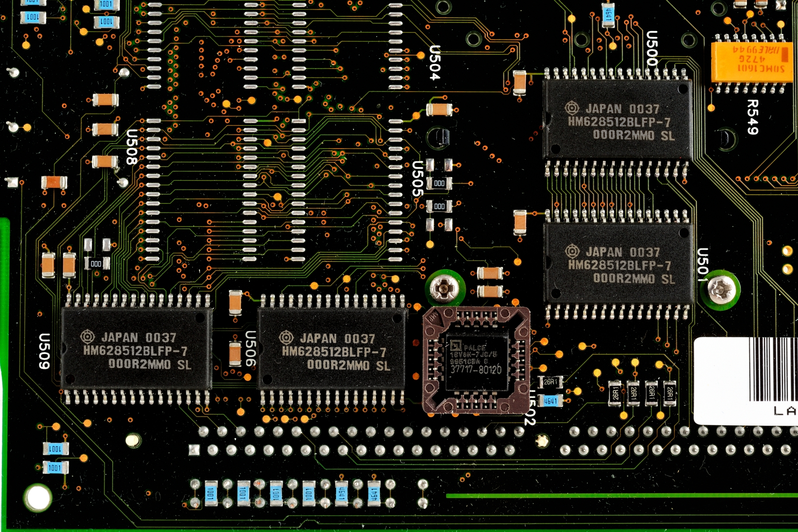798x532 pixels.
Task: Click the blue 4641 resistor beside the PLCC socket
Action: click(550, 401)
